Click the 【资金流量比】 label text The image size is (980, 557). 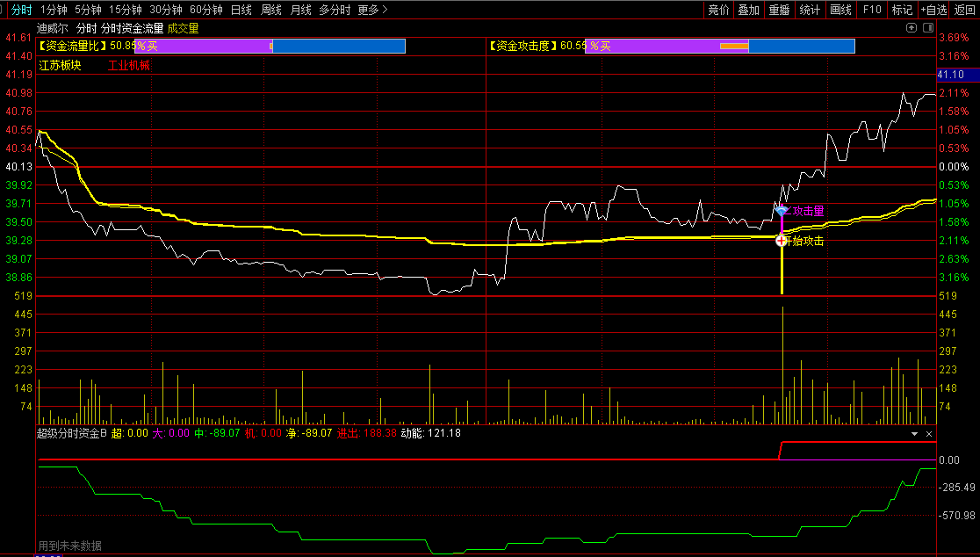pos(73,46)
